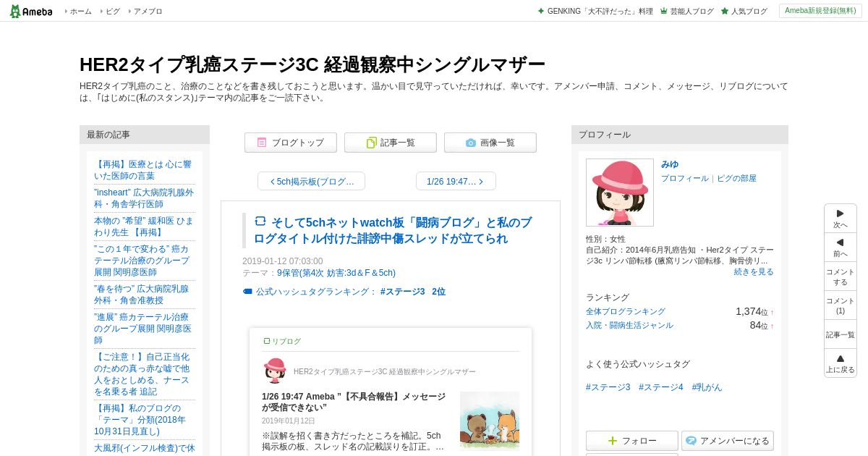
Task: Open コメント(1) in floating side menu
Action: pos(841,305)
